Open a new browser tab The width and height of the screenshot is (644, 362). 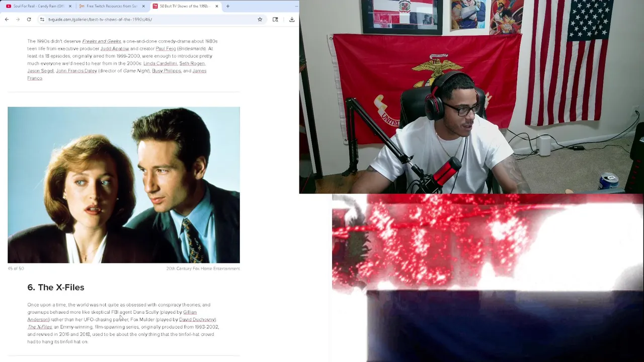(x=227, y=6)
